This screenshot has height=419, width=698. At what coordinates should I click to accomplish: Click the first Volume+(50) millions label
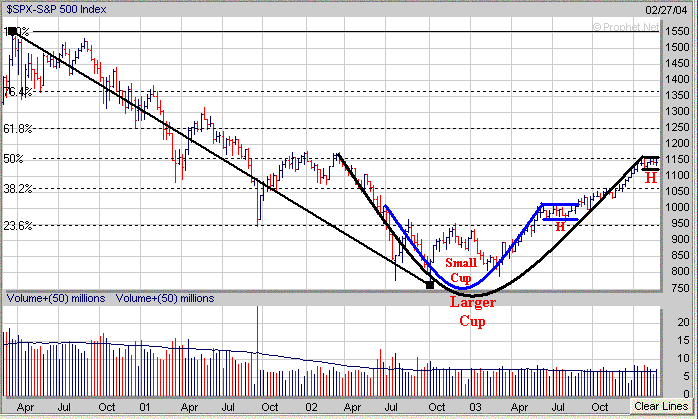(x=56, y=298)
